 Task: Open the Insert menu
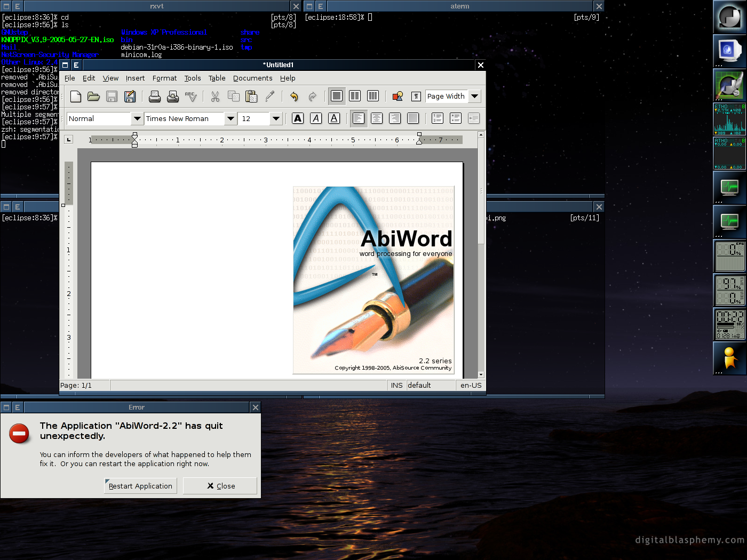click(x=135, y=78)
